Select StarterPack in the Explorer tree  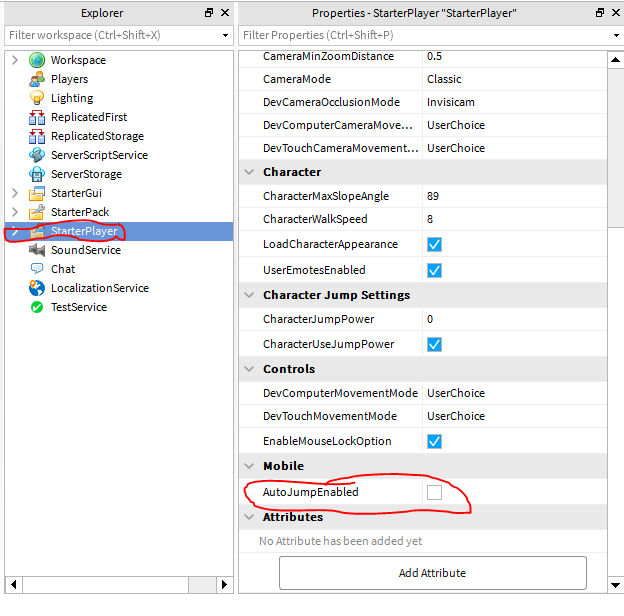(x=80, y=212)
